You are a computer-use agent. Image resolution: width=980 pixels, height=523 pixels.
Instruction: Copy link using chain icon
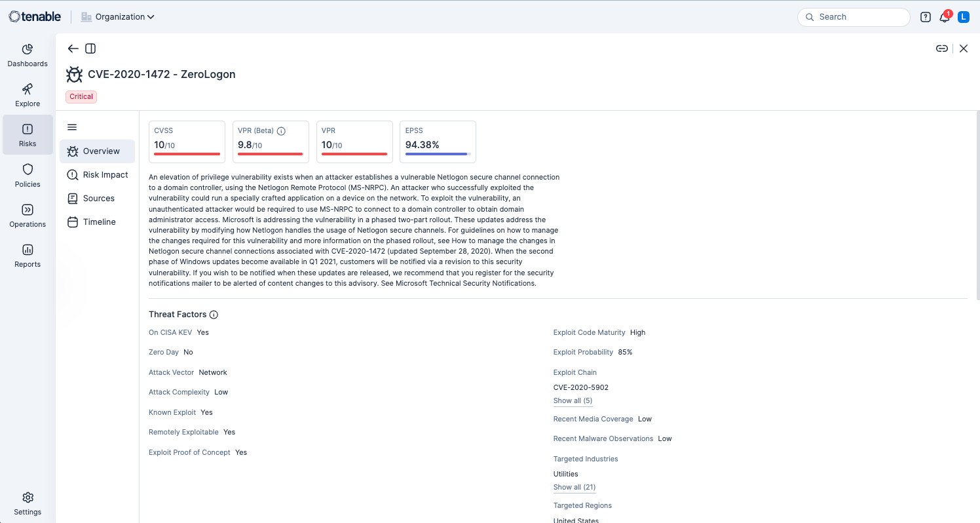pos(941,48)
